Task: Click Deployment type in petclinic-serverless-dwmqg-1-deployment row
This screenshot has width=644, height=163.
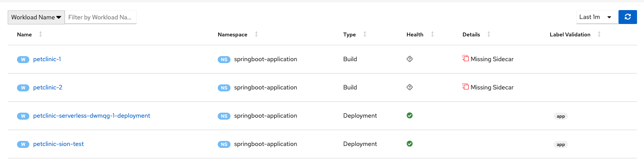Action: tap(360, 116)
